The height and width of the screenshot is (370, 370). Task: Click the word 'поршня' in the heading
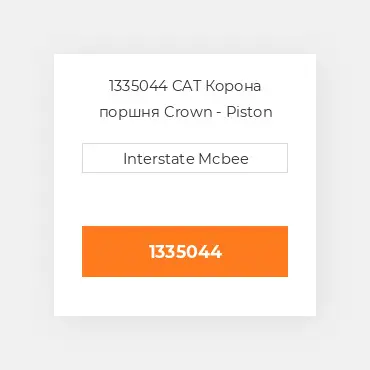click(129, 113)
